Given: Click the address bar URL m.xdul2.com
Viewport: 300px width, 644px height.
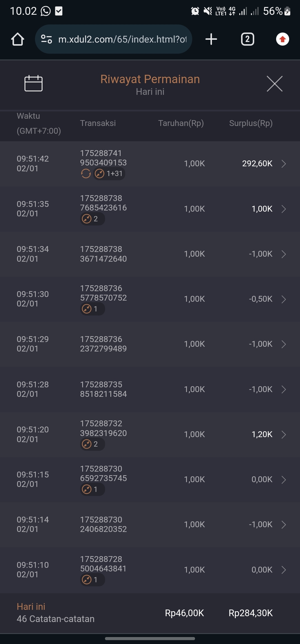Looking at the screenshot, I should (x=122, y=39).
